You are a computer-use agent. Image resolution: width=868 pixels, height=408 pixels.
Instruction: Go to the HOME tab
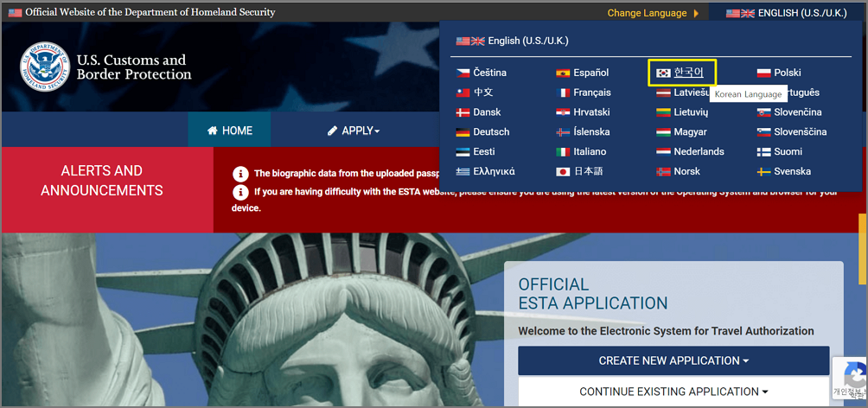230,131
